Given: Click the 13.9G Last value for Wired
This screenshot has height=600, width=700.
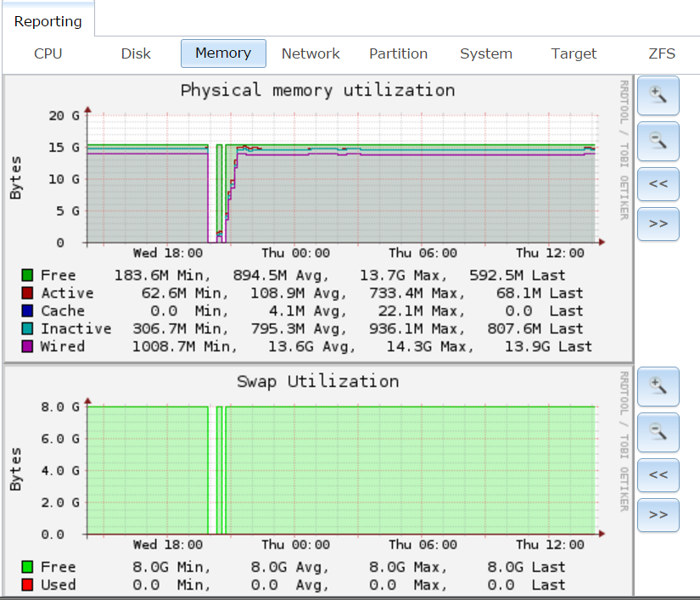Looking at the screenshot, I should click(548, 346).
